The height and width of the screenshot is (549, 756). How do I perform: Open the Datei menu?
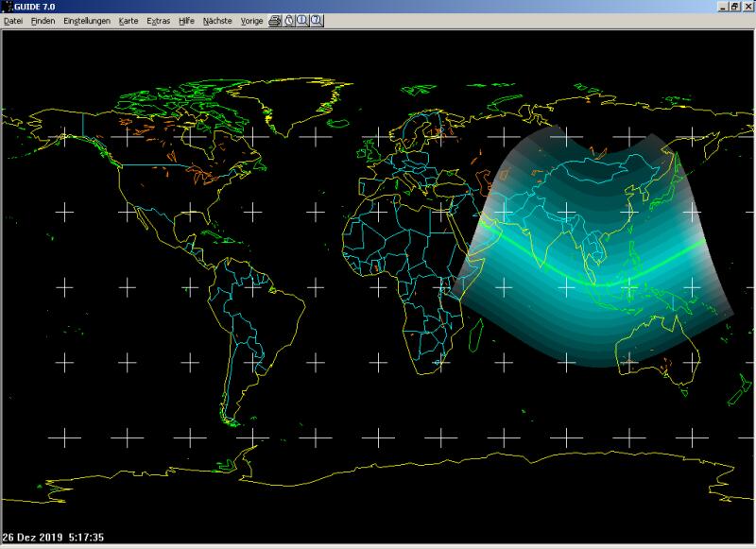click(13, 21)
